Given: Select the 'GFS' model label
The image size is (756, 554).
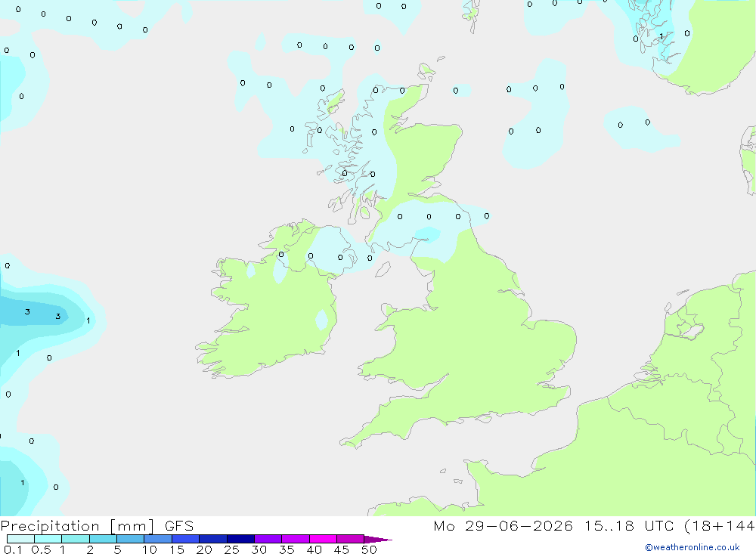Looking at the screenshot, I should [x=179, y=525].
